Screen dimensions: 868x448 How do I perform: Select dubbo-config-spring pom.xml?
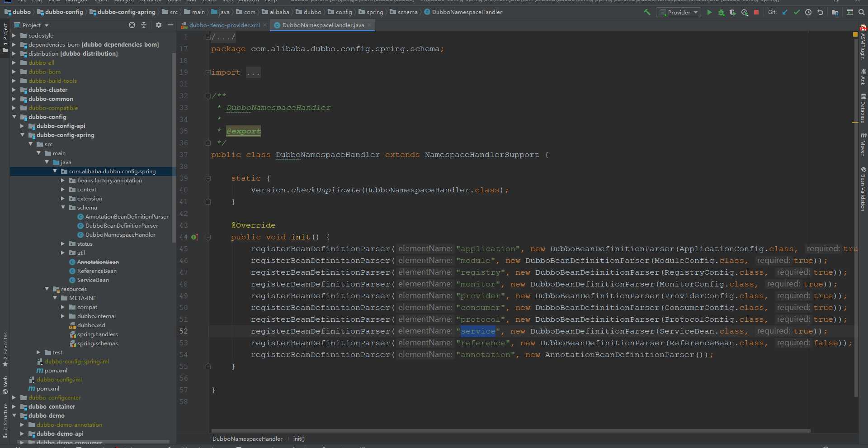point(52,370)
